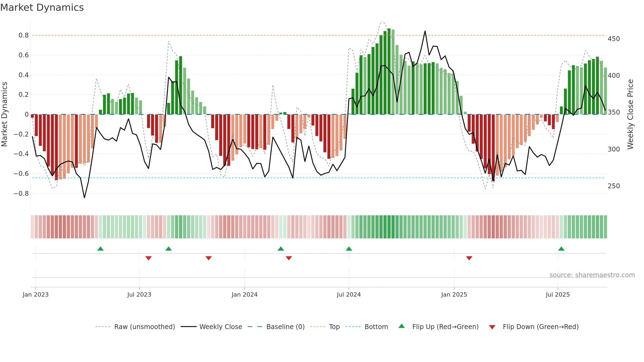
Task: Click the Jan 2025 axis label
Action: [454, 294]
